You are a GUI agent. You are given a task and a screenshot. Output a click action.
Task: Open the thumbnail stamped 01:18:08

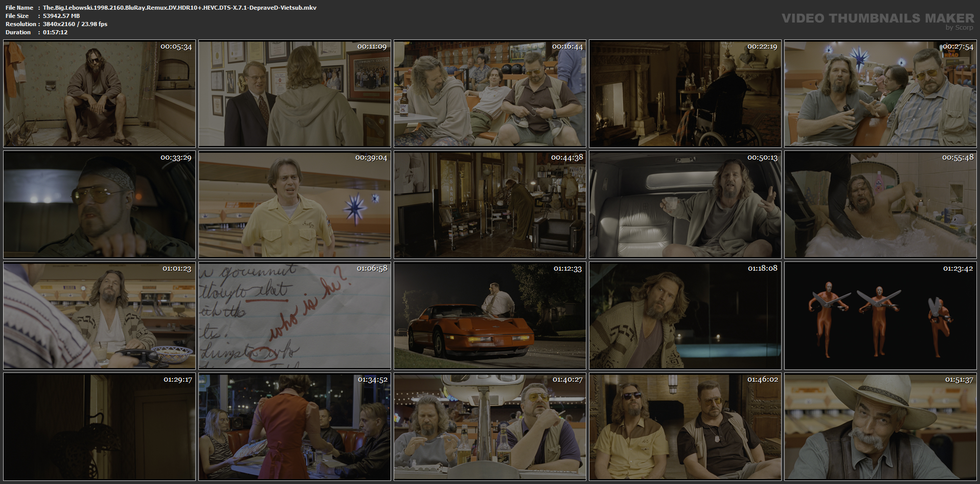[685, 316]
